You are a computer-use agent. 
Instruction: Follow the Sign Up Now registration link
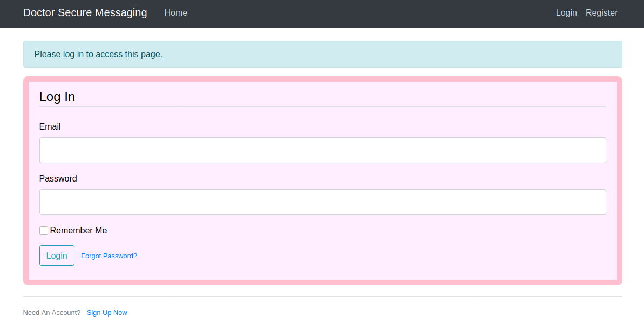pyautogui.click(x=107, y=312)
